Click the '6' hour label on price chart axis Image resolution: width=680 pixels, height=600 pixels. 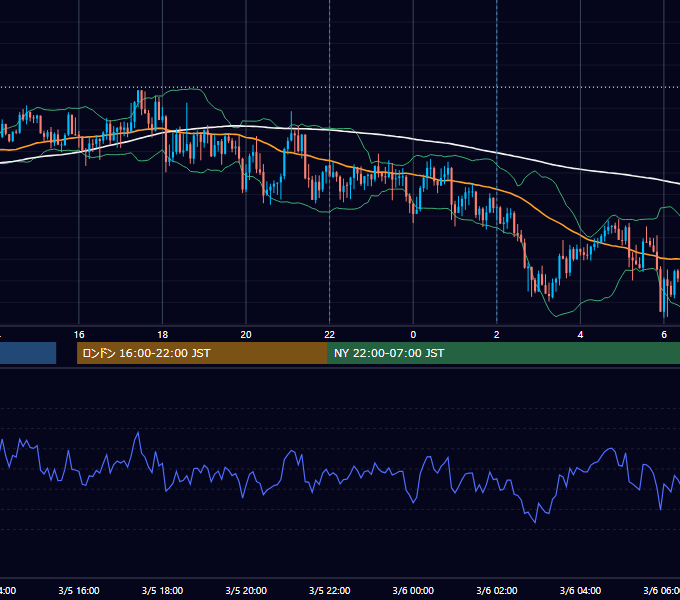(664, 335)
